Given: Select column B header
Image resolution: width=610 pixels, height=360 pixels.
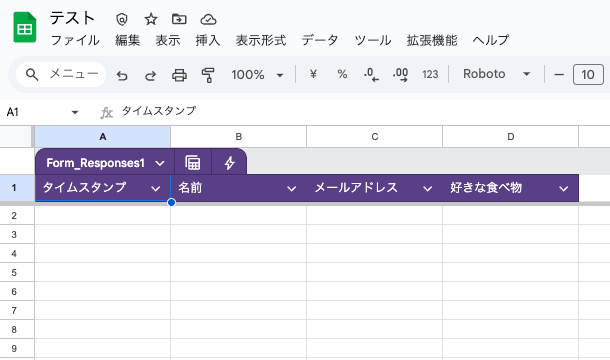Looking at the screenshot, I should pyautogui.click(x=238, y=137).
